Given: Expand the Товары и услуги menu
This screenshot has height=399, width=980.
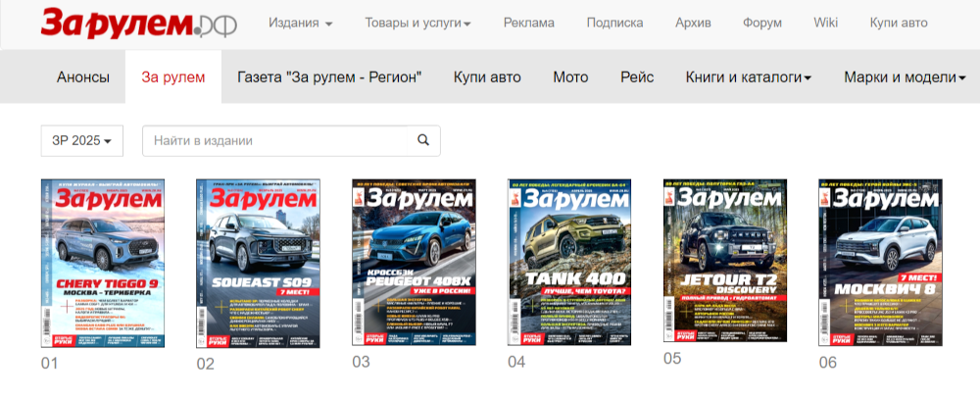Looking at the screenshot, I should coord(418,24).
